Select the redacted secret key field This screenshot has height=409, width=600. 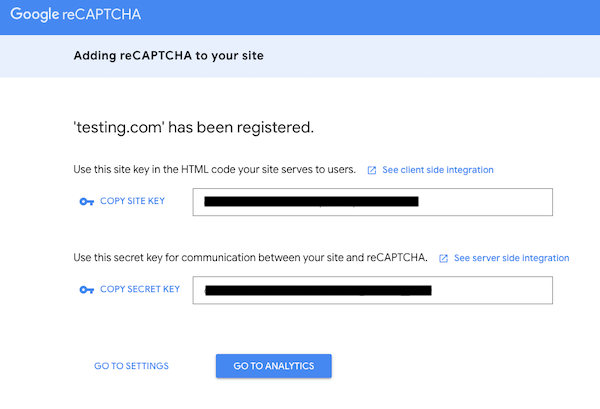[x=372, y=290]
